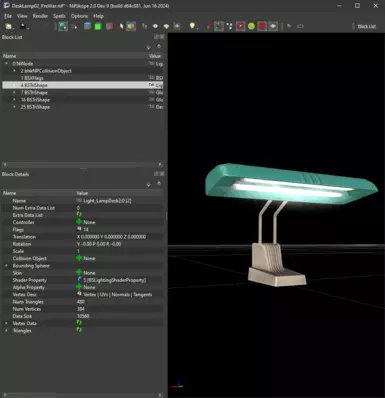This screenshot has height=398, width=385.
Task: Expand the Vertex Data row
Action: tap(6, 323)
